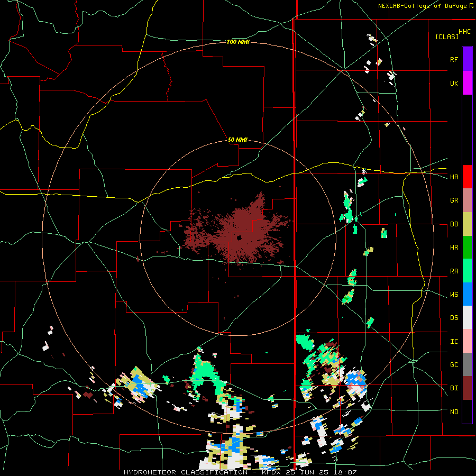The image size is (476, 476).
Task: Click the 'RF' legend label
Action: (x=454, y=59)
